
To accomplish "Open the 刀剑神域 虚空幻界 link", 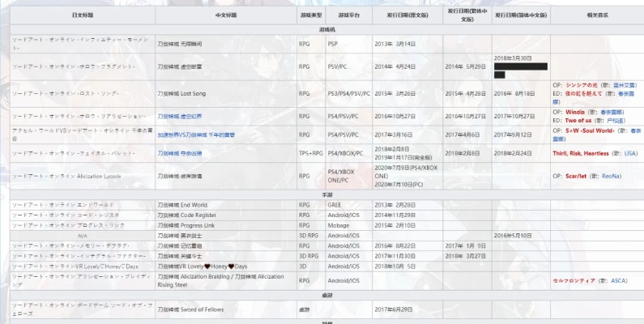I will [180, 117].
